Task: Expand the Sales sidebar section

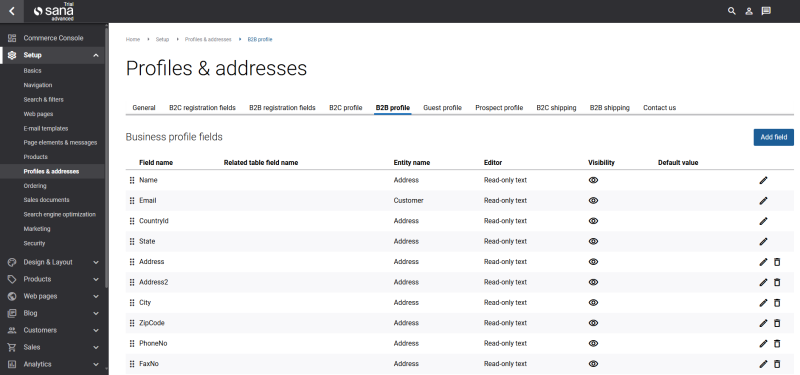Action: [95, 347]
